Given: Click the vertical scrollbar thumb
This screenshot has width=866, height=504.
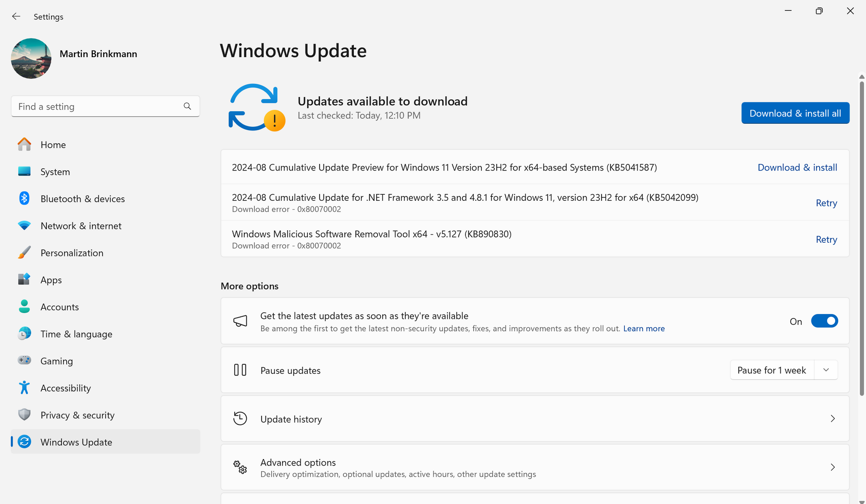Looking at the screenshot, I should (862, 238).
